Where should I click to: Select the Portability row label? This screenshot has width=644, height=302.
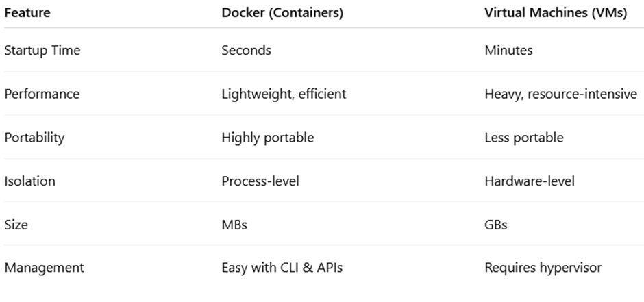[34, 137]
